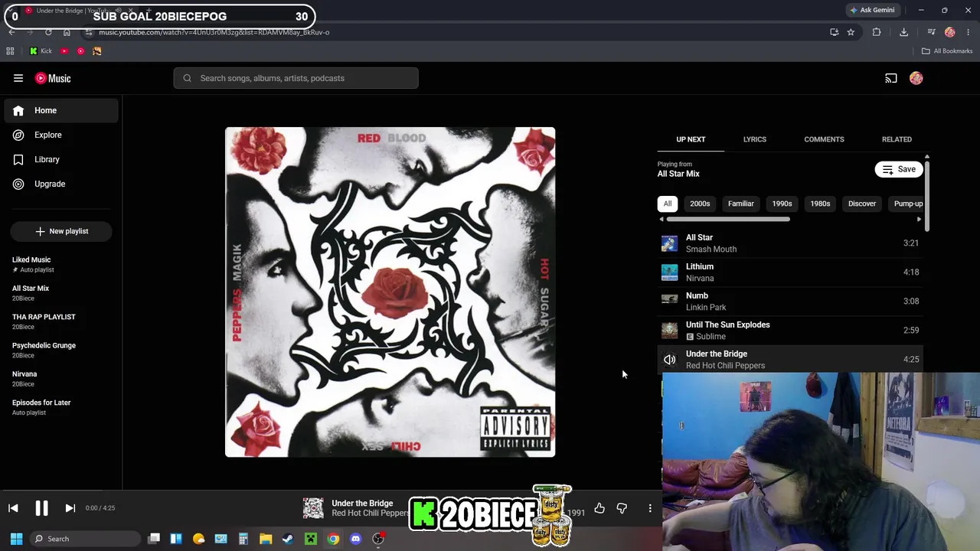The height and width of the screenshot is (551, 980).
Task: Click the Lithium queue thumbnail
Action: coord(670,272)
